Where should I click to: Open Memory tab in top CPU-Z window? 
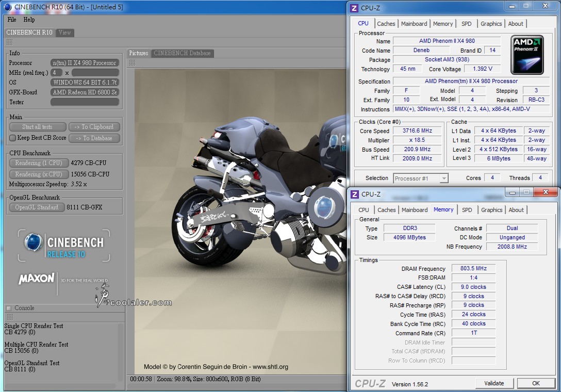(443, 24)
